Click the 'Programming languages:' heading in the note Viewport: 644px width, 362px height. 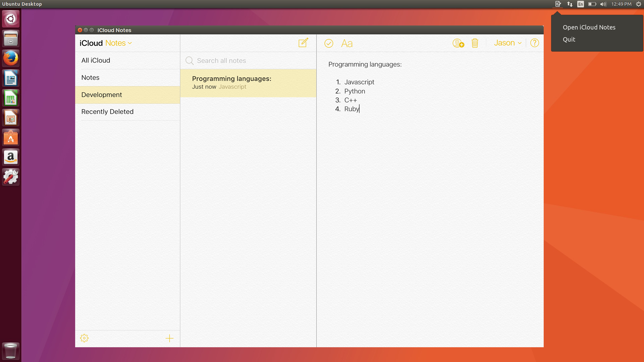pos(365,64)
